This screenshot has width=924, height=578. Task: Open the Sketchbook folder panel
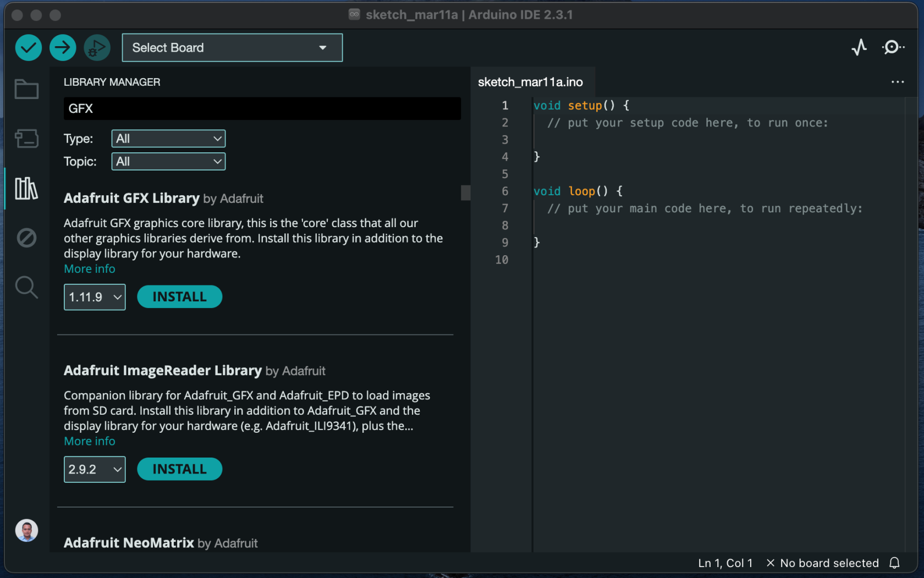coord(26,89)
